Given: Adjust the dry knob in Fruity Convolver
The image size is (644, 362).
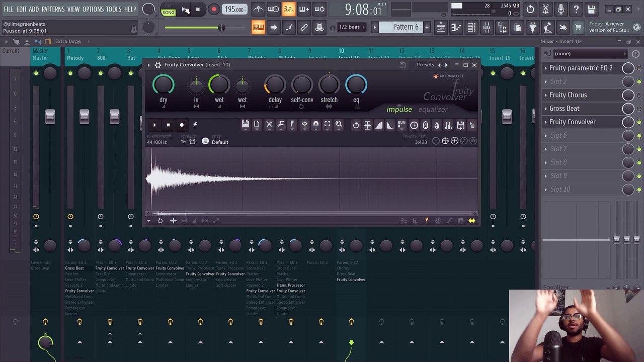Looking at the screenshot, I should 163,85.
